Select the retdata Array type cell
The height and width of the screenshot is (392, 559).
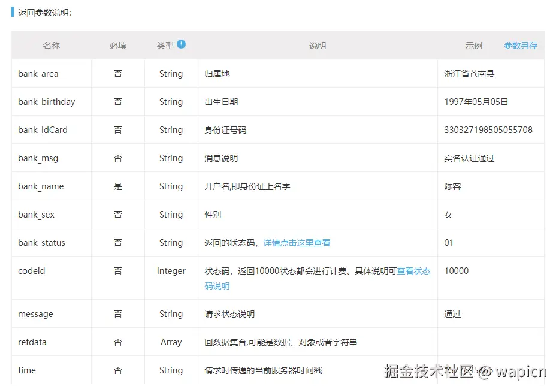point(171,342)
